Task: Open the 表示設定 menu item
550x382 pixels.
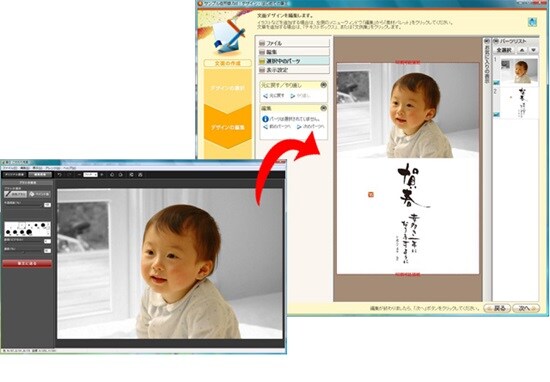Action: [x=294, y=70]
